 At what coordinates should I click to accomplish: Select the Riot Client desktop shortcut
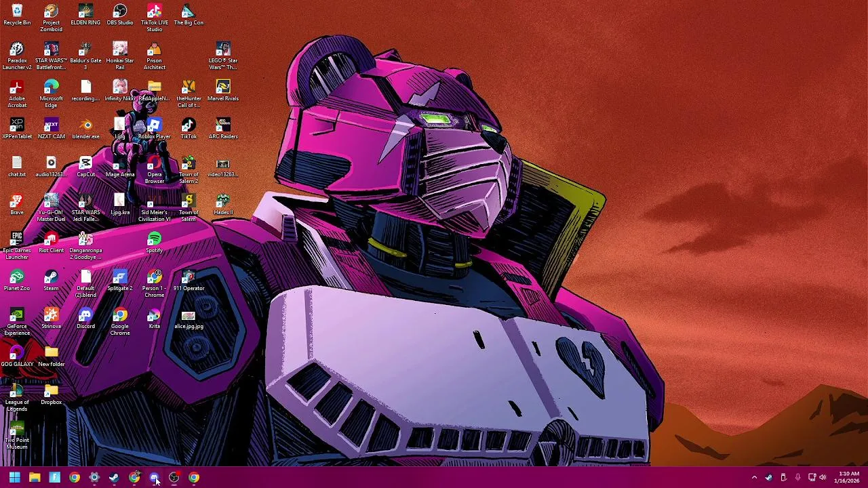coord(52,243)
